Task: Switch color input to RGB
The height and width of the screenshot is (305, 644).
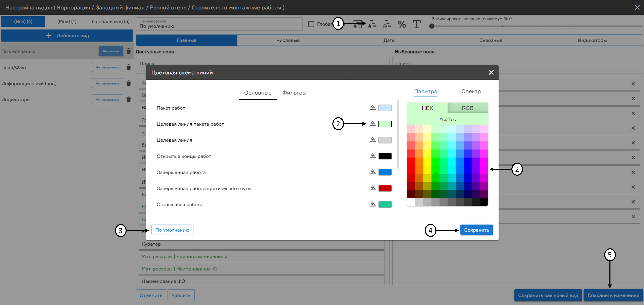Action: 467,108
